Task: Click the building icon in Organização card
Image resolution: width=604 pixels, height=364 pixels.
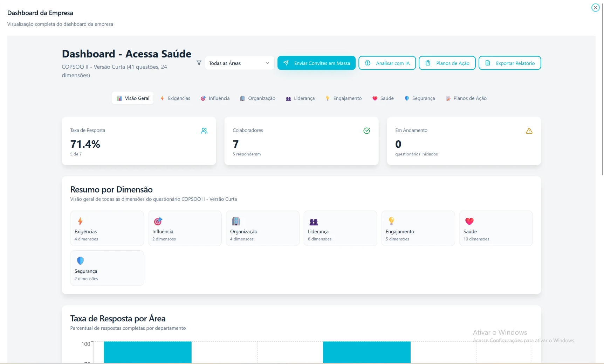Action: pos(236,221)
